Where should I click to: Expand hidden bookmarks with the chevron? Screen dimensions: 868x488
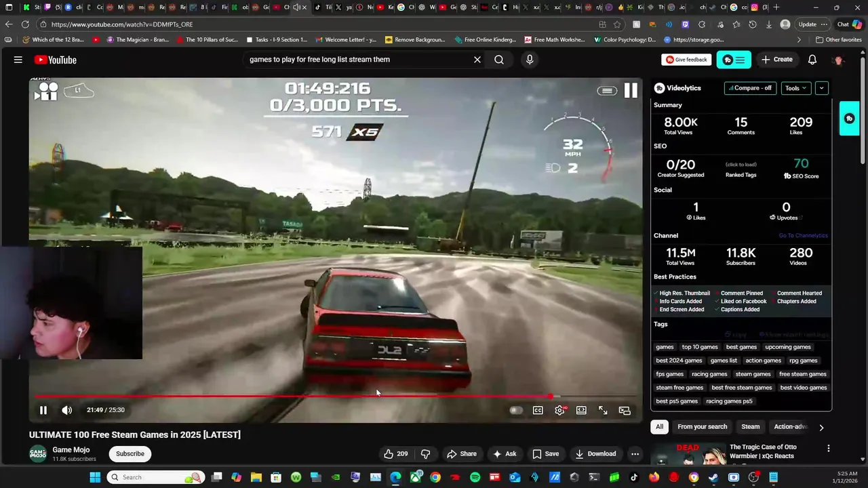point(799,40)
